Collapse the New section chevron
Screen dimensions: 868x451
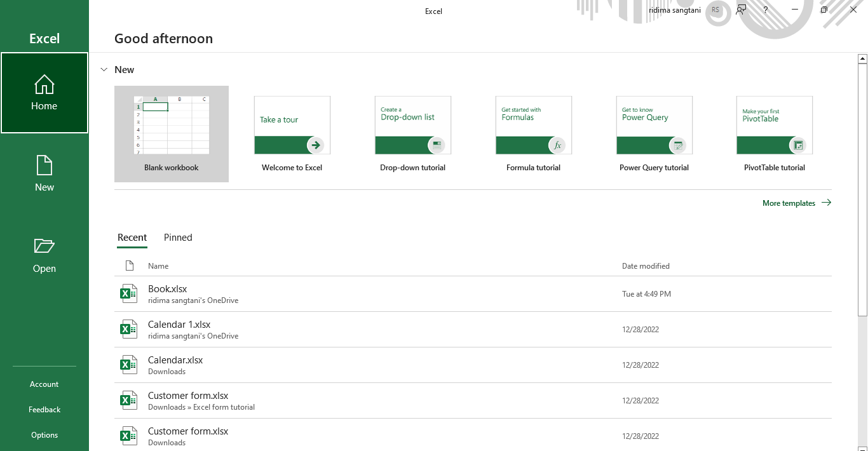104,70
